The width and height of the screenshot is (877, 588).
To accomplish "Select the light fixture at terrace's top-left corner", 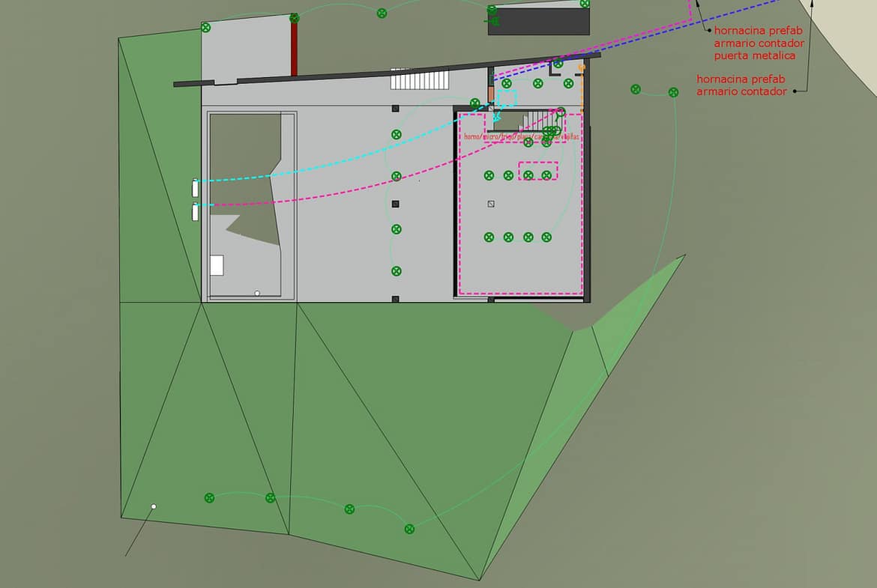I will click(x=205, y=28).
